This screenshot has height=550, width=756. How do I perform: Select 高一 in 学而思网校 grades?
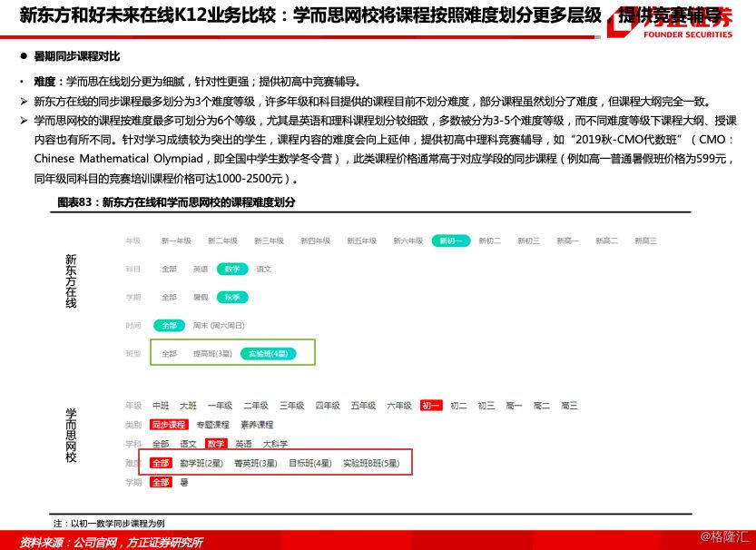[514, 406]
